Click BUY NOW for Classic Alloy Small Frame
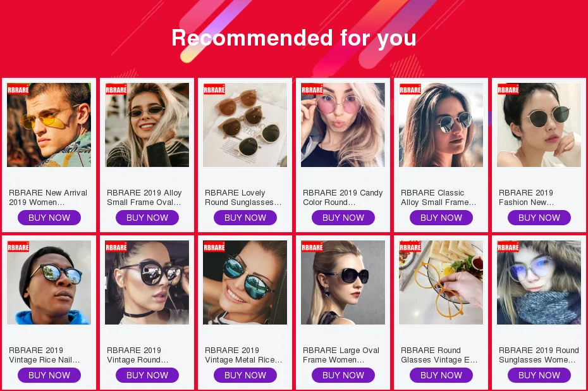This screenshot has height=391, width=588. pyautogui.click(x=441, y=218)
